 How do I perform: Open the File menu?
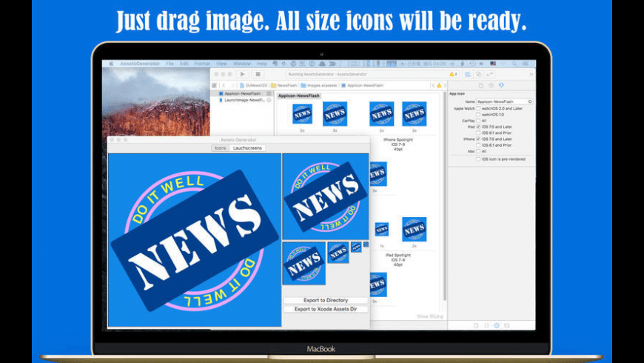pyautogui.click(x=170, y=64)
